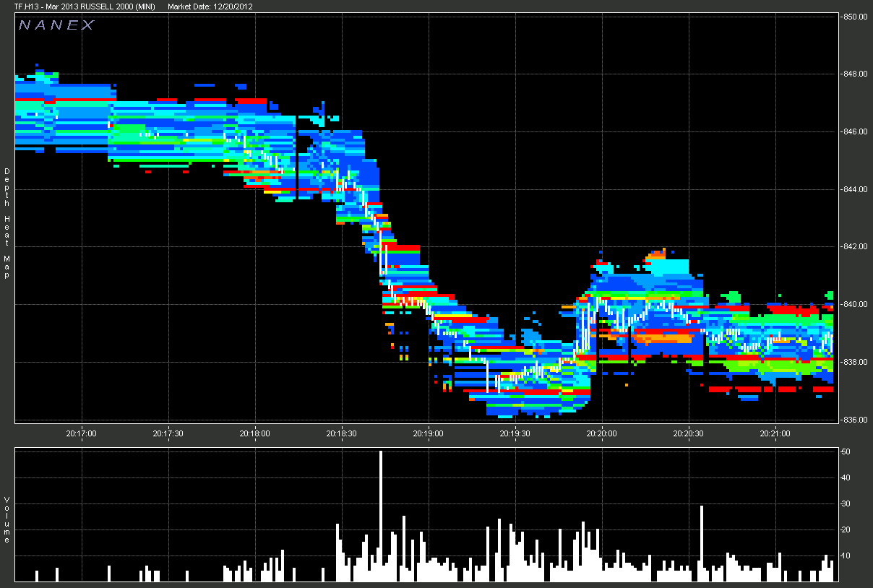Pick the 844.00 price axis label
This screenshot has height=588, width=873.
coord(856,189)
